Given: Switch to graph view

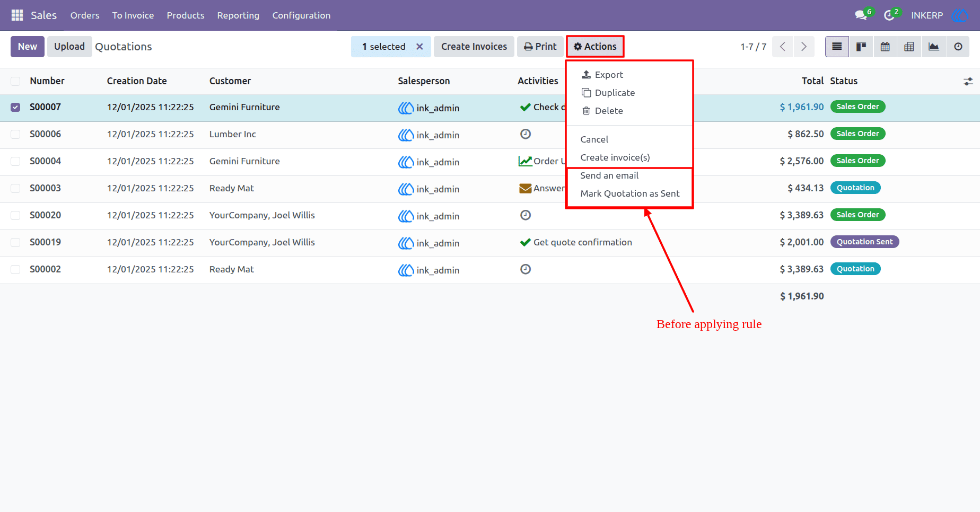Looking at the screenshot, I should 934,47.
